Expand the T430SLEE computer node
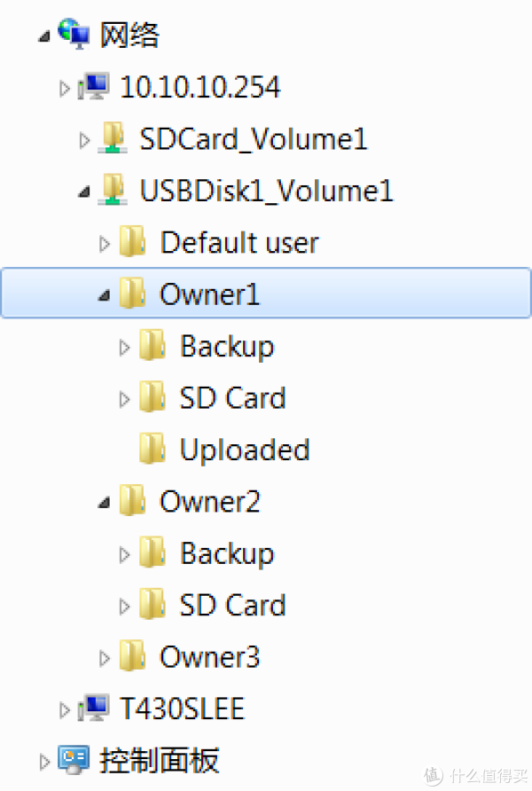This screenshot has height=791, width=532. [x=64, y=709]
